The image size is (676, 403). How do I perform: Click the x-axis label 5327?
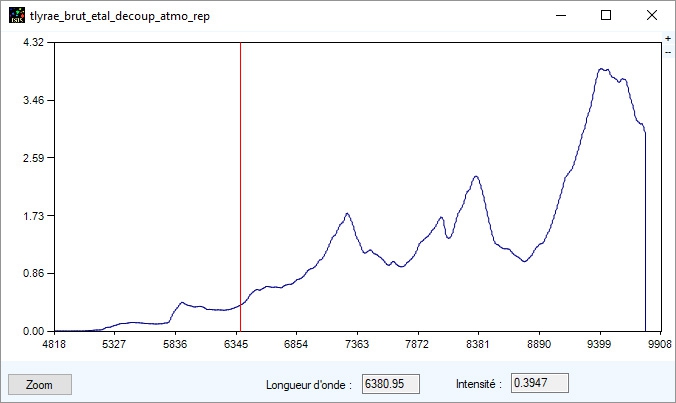click(114, 344)
